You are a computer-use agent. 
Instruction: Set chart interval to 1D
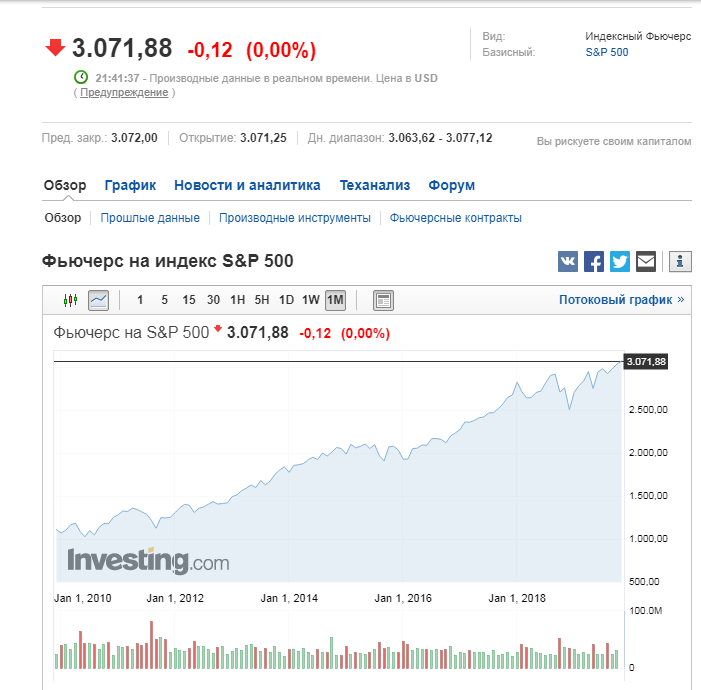tap(286, 299)
